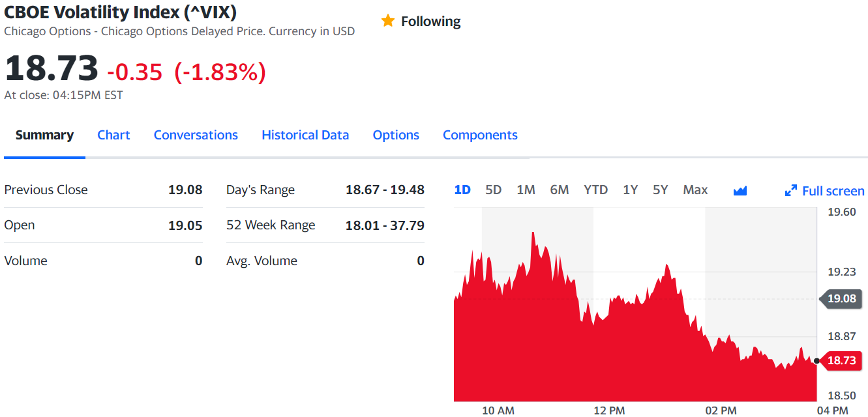The width and height of the screenshot is (868, 417).
Task: Click the 18.50 y-axis label
Action: (x=841, y=395)
